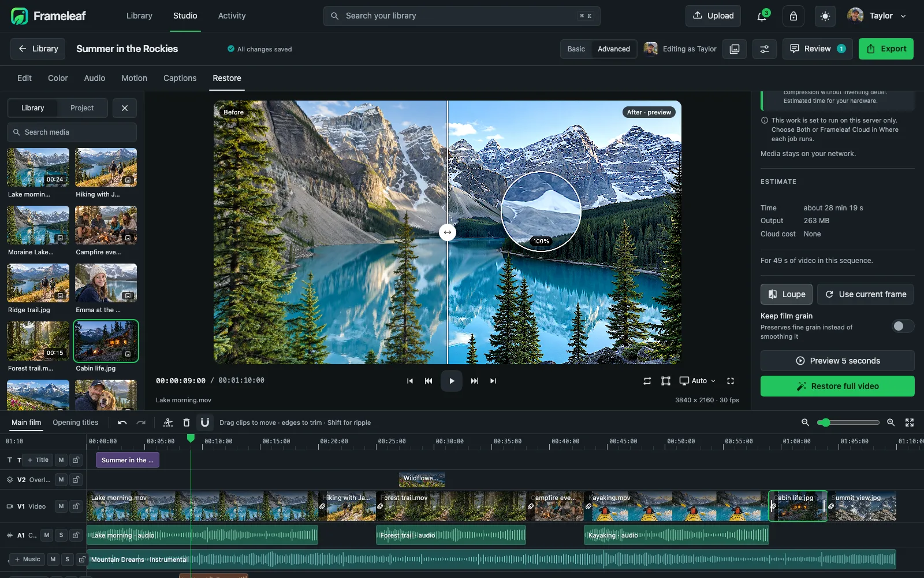Jump to start of sequence
The image size is (924, 578).
tap(410, 381)
